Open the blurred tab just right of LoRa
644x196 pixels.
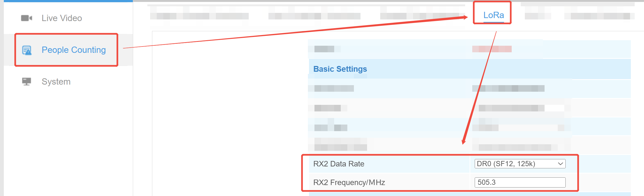tap(537, 16)
